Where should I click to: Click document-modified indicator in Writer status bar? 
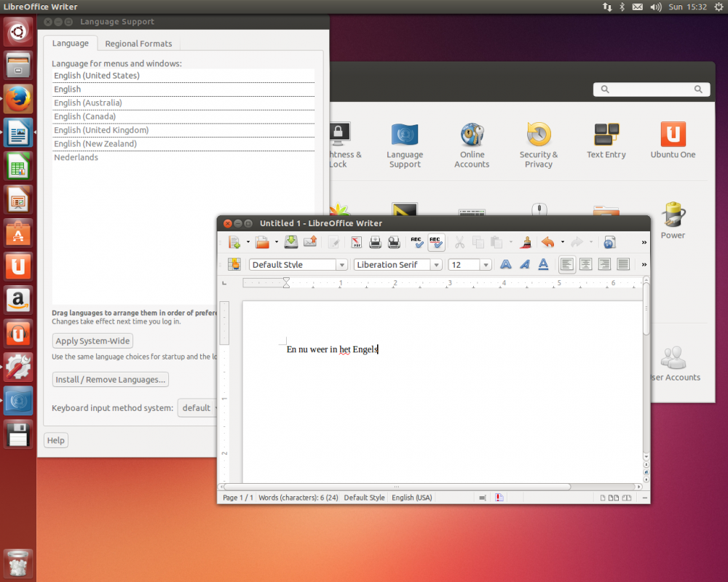pos(499,498)
